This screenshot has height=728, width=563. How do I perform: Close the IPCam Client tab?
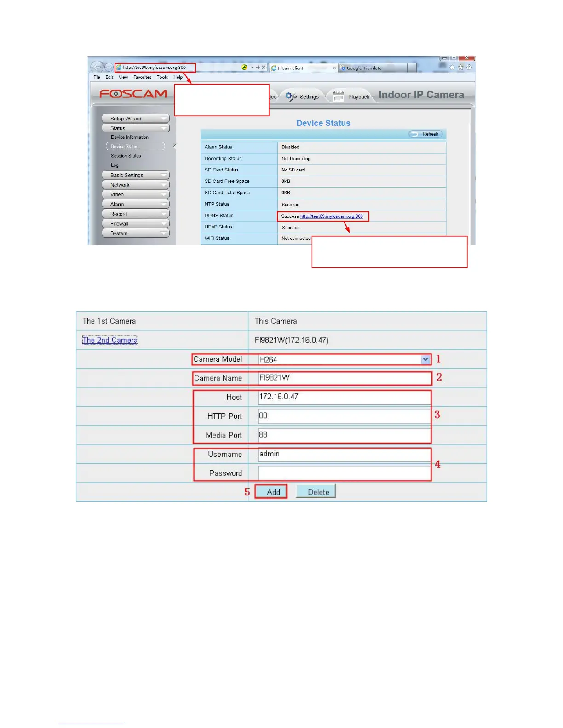334,68
